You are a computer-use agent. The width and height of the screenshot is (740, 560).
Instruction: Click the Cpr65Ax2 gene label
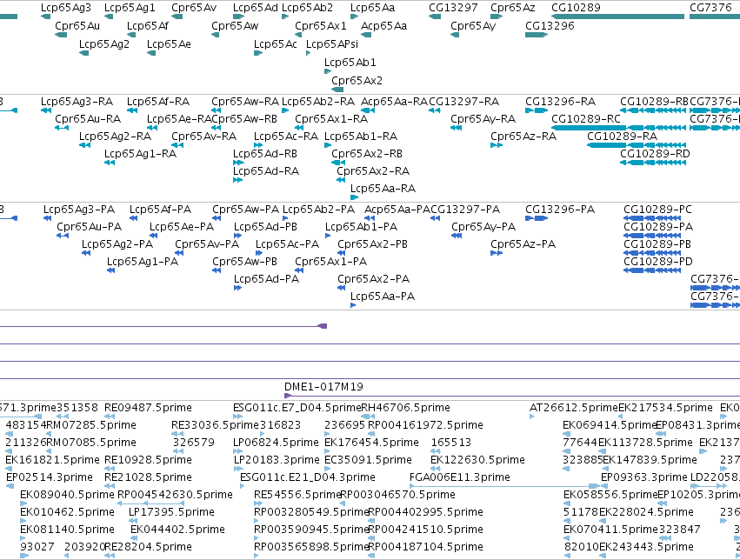click(x=357, y=81)
